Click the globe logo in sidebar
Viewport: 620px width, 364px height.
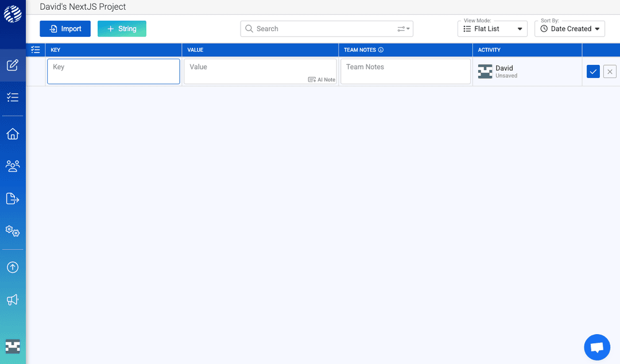[13, 13]
